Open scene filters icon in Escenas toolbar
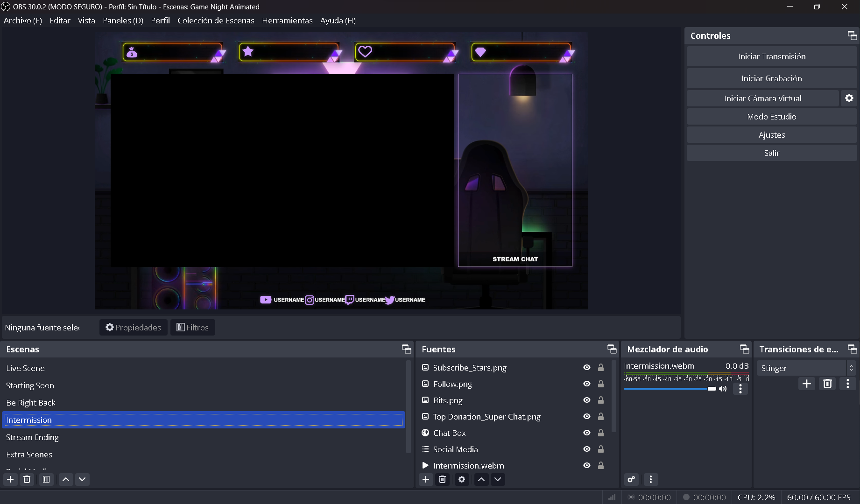 [46, 479]
